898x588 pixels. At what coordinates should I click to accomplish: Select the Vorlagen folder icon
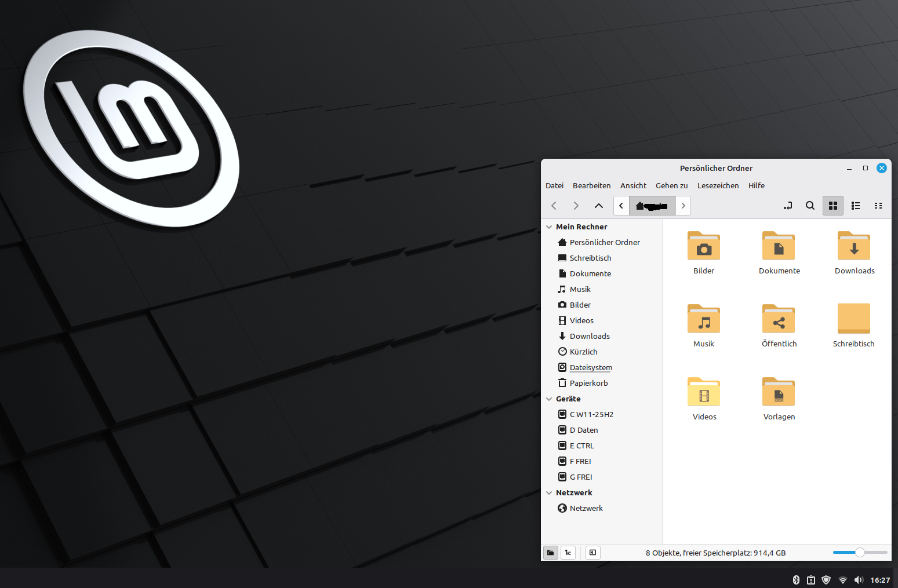779,392
